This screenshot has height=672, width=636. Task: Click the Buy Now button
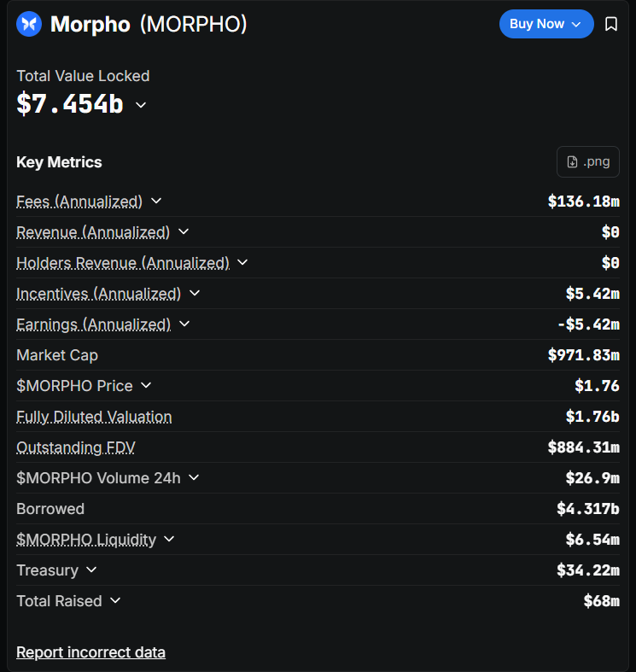[x=546, y=24]
